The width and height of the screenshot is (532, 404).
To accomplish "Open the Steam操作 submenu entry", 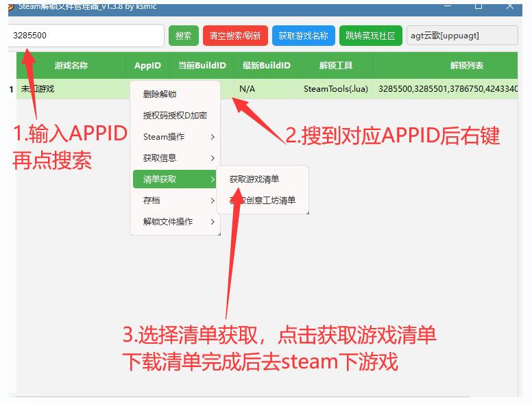I will [x=175, y=137].
